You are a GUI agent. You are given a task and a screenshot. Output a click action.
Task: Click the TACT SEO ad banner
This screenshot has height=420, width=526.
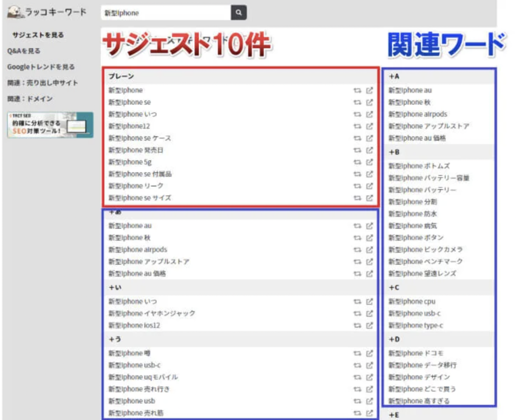(50, 125)
